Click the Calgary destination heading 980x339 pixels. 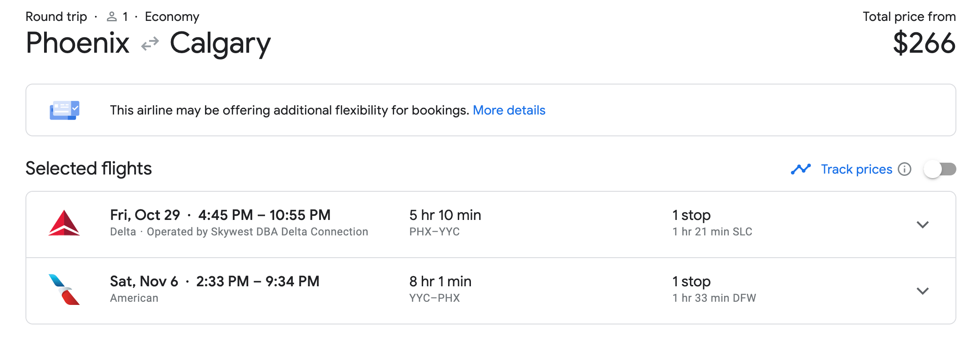tap(220, 44)
